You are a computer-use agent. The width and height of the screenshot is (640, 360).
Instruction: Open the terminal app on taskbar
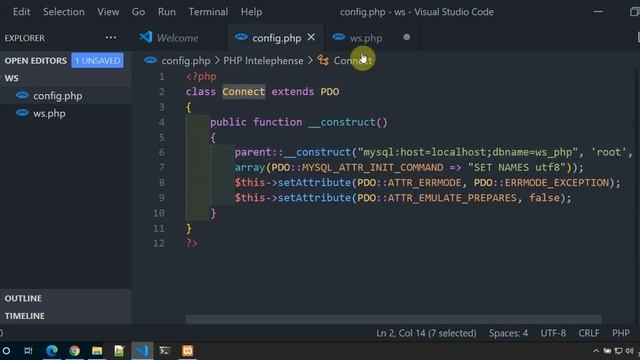164,351
